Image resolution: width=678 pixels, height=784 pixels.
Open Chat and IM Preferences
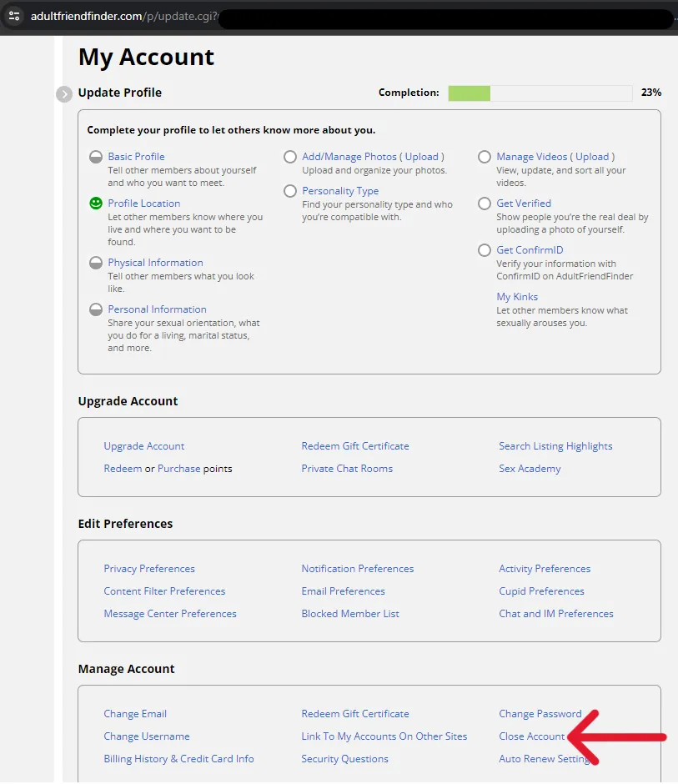pos(556,614)
